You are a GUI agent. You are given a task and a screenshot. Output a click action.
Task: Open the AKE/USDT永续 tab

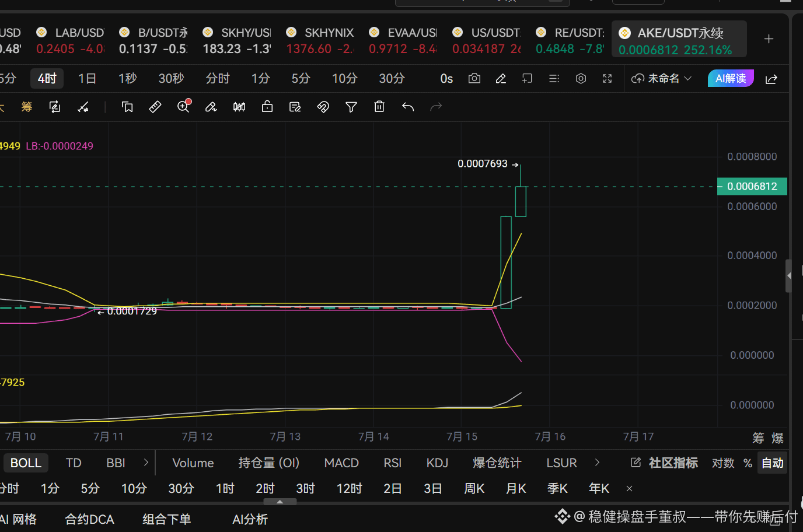pos(679,39)
